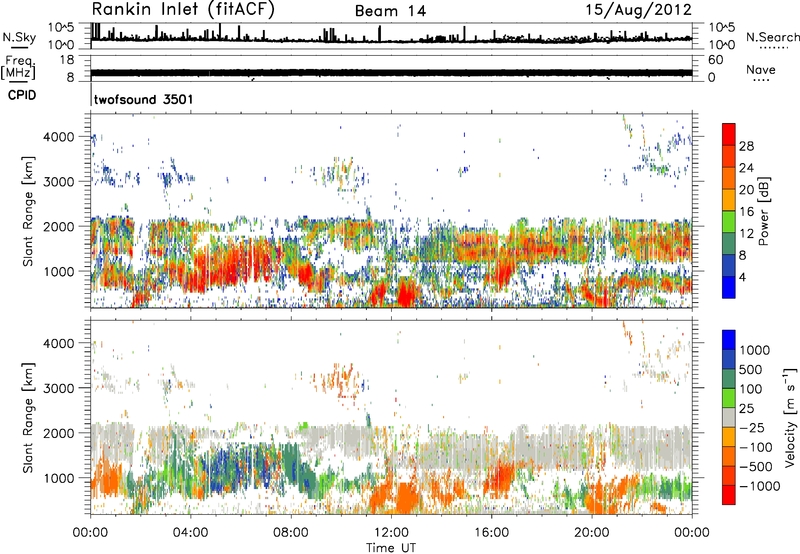Click the 'Rankin Inlet (fitACF)' title text
The width and height of the screenshot is (800, 554).
coord(183,10)
